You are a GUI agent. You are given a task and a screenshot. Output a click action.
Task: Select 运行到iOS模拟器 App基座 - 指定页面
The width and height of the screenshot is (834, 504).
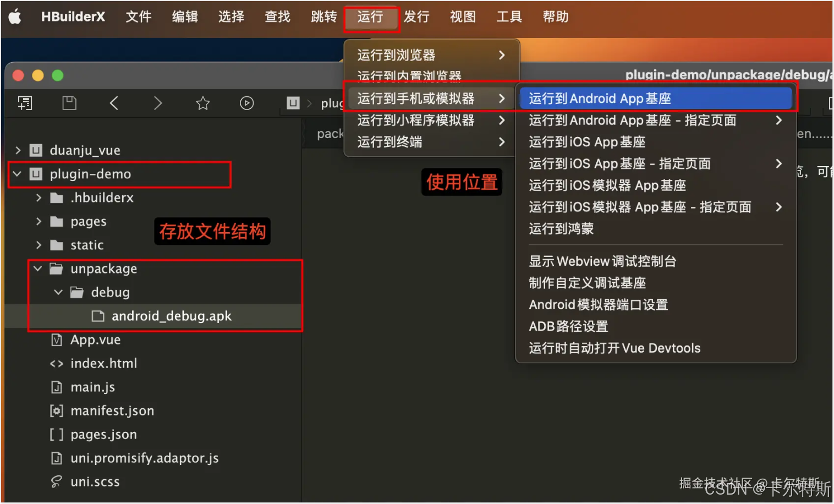(656, 207)
